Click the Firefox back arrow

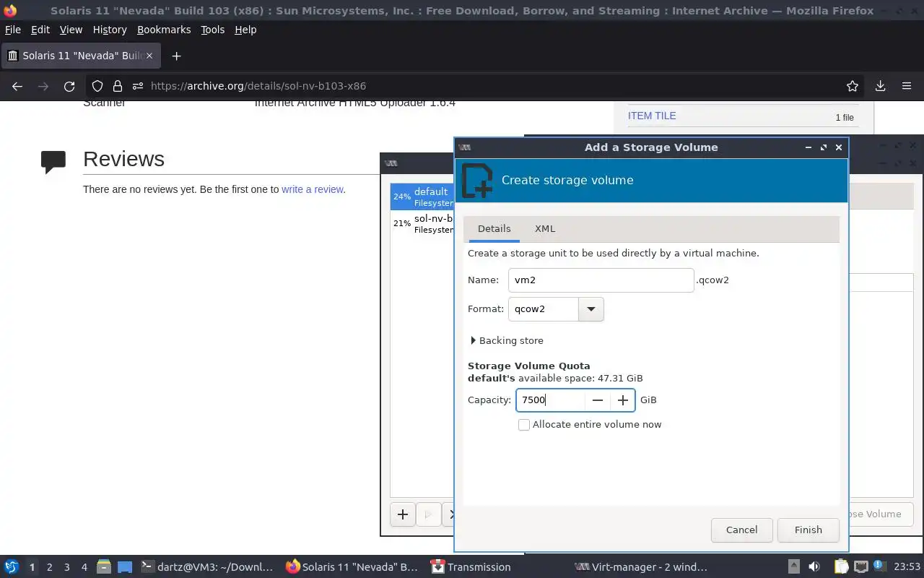tap(17, 86)
